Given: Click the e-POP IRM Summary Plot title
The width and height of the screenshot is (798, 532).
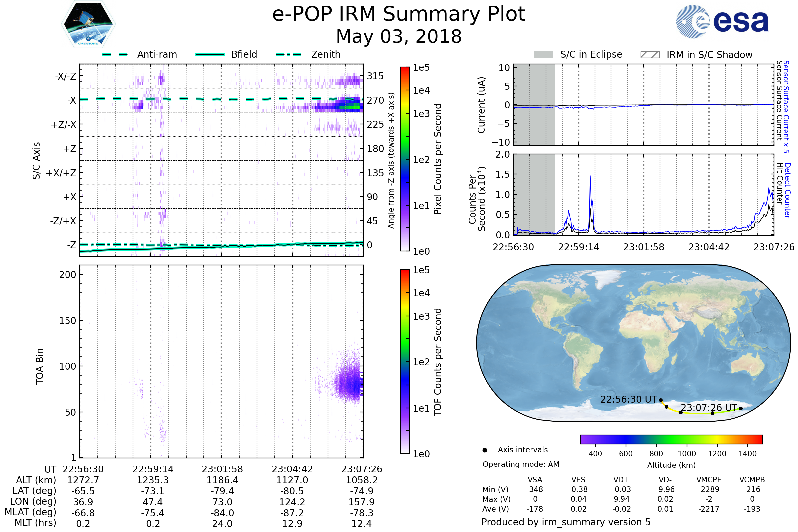Looking at the screenshot, I should pyautogui.click(x=399, y=14).
